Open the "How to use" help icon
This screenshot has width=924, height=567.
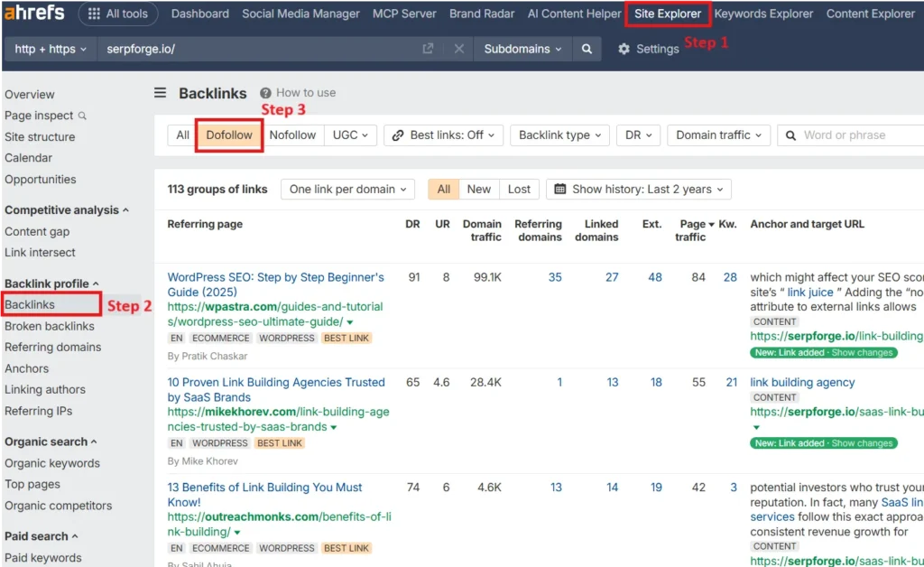coord(265,91)
